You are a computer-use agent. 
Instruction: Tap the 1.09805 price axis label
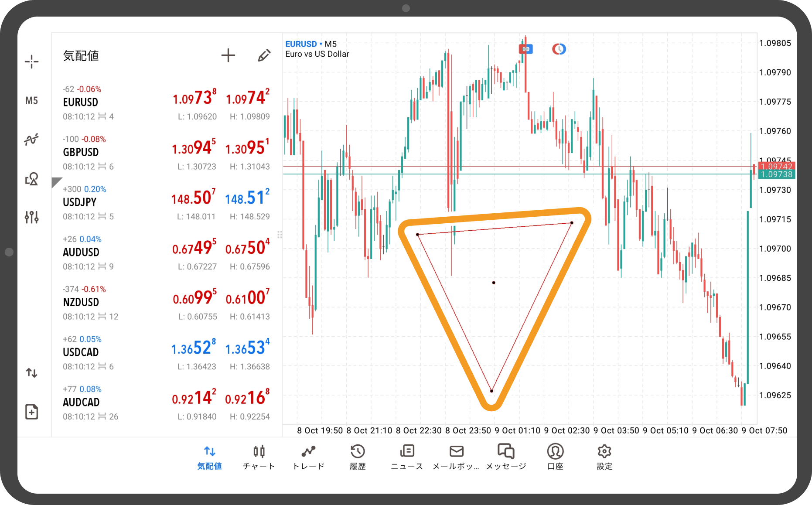775,43
